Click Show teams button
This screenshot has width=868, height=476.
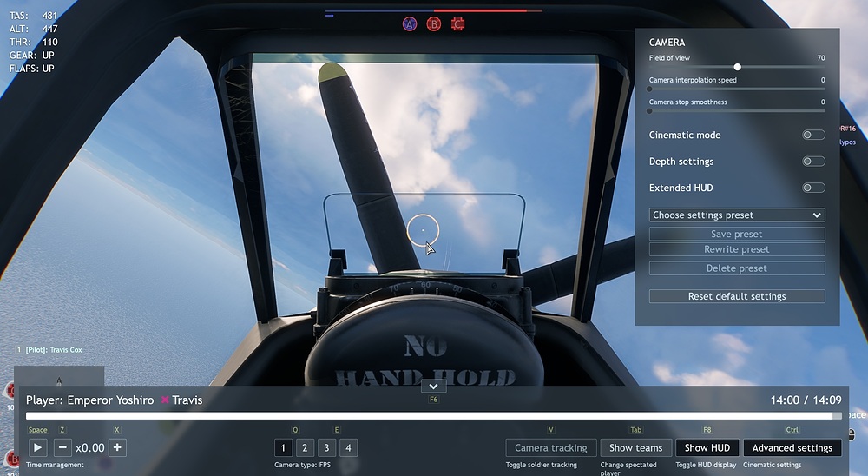point(635,447)
